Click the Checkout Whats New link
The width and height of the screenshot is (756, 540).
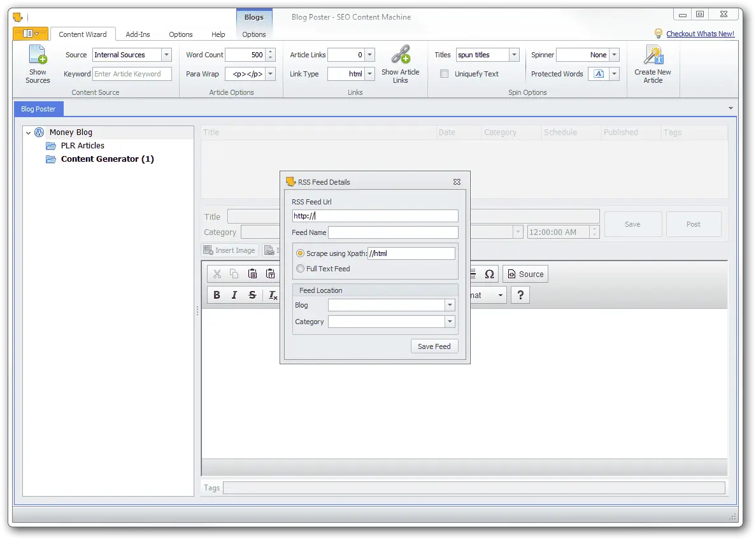point(700,34)
